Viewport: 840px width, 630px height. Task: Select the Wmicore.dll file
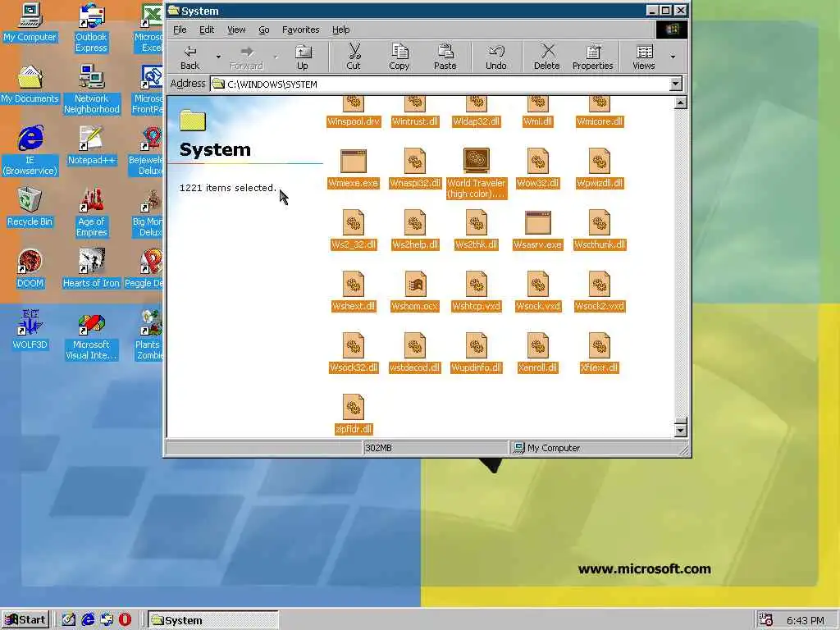pyautogui.click(x=600, y=112)
